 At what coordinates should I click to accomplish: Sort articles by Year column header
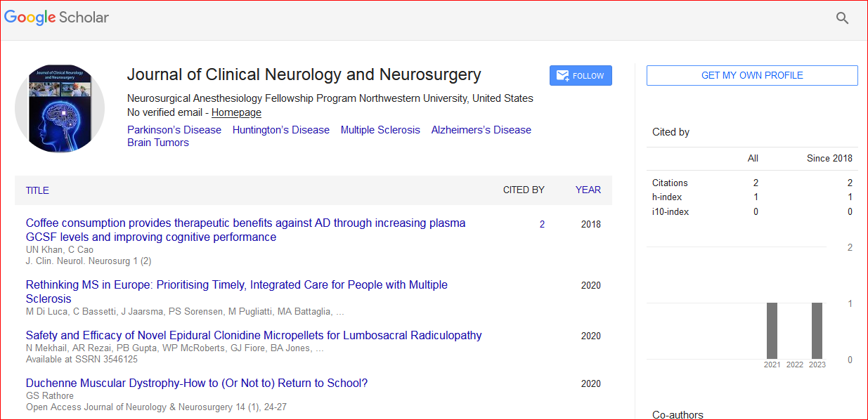[x=588, y=190]
